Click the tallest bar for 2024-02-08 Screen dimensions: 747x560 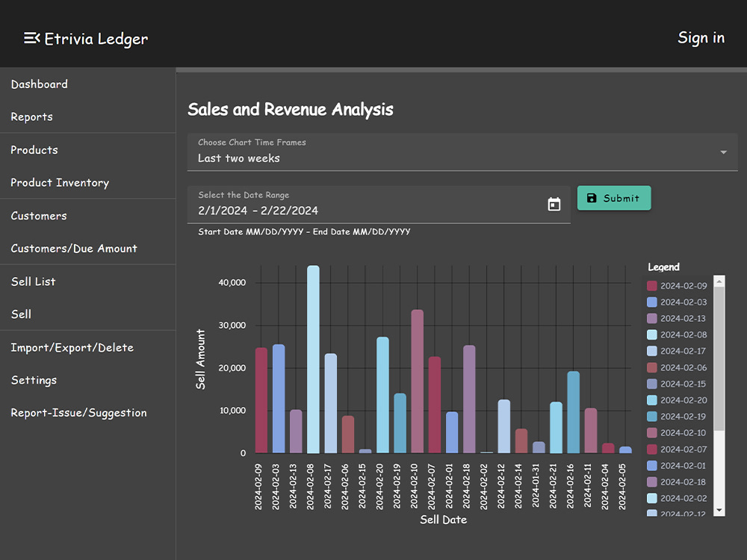coord(313,360)
